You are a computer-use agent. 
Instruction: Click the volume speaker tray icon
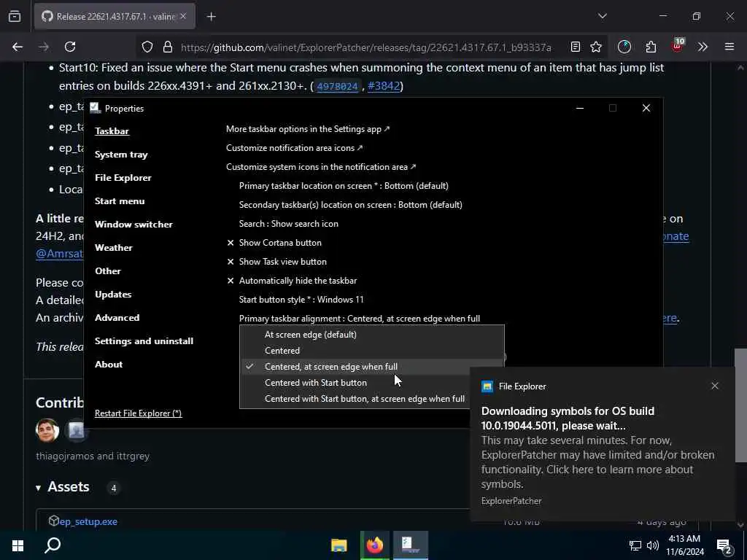(x=653, y=545)
